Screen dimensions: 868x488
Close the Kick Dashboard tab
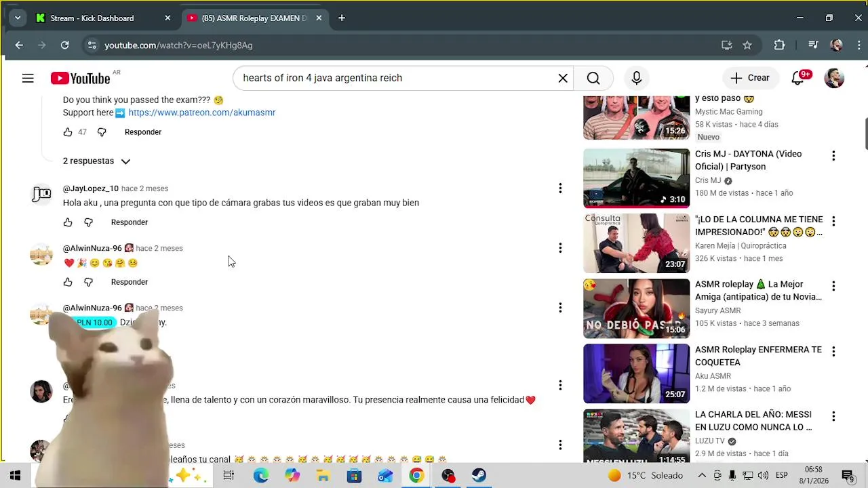click(x=167, y=18)
